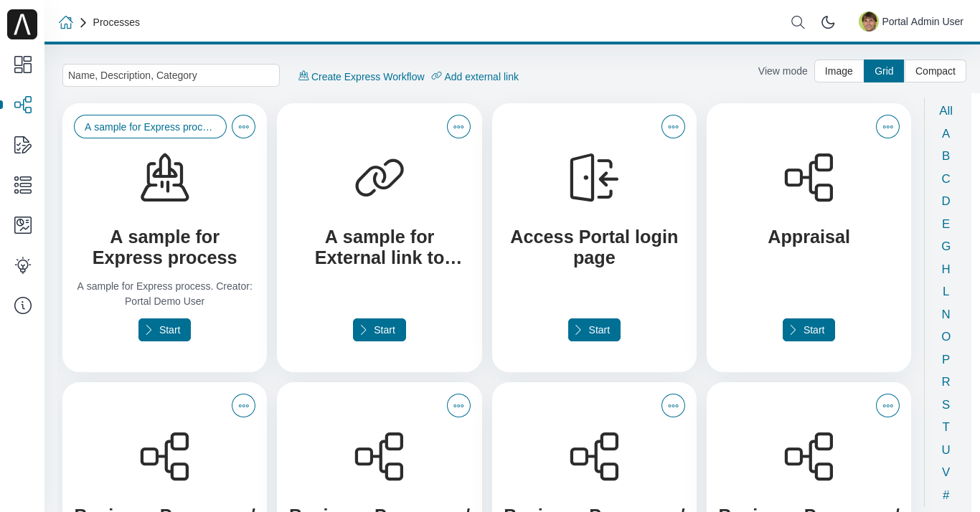
Task: Toggle dark mode with the moon icon
Action: [x=828, y=22]
